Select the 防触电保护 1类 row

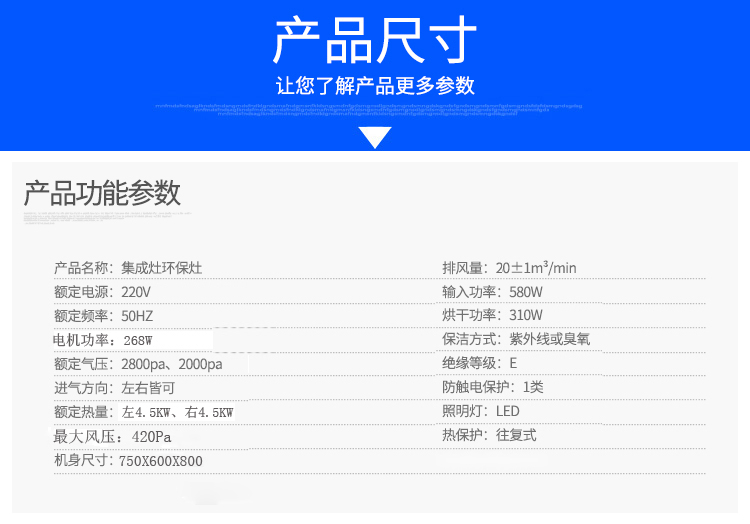pyautogui.click(x=493, y=388)
